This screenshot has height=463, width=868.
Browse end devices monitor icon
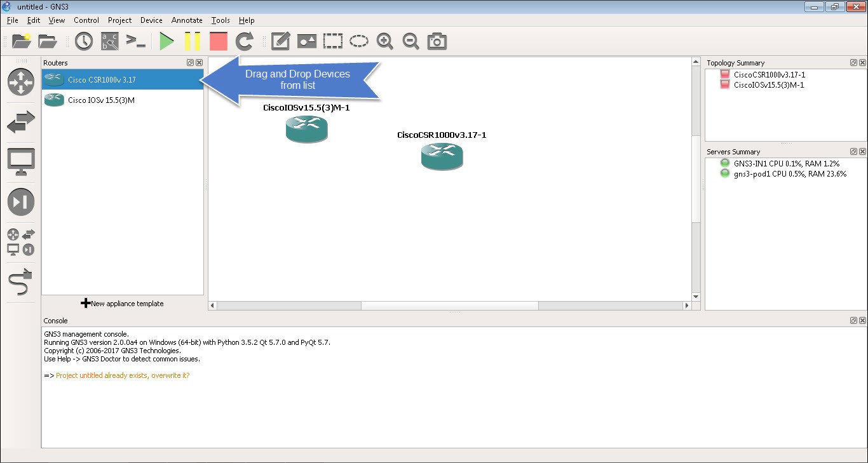point(21,162)
